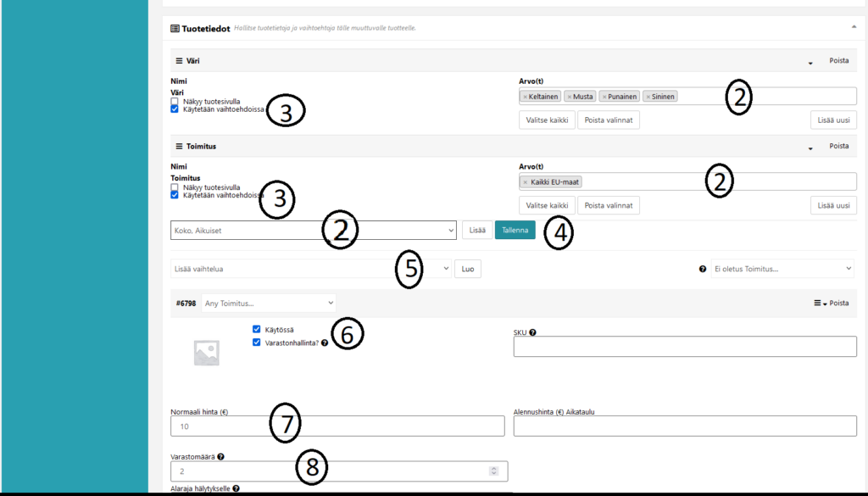Click the drag handle icon beside Toimitus
This screenshot has height=496, width=868.
tap(179, 146)
